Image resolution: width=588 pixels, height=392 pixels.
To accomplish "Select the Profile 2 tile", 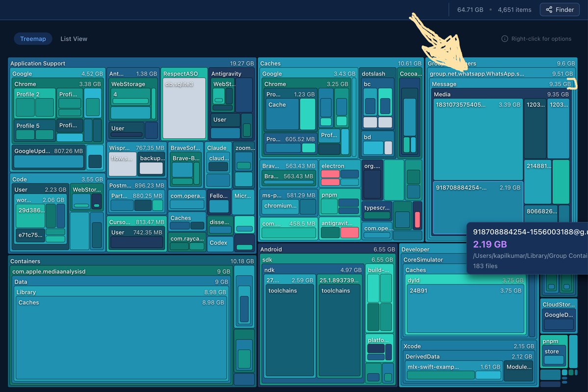I will (x=35, y=103).
